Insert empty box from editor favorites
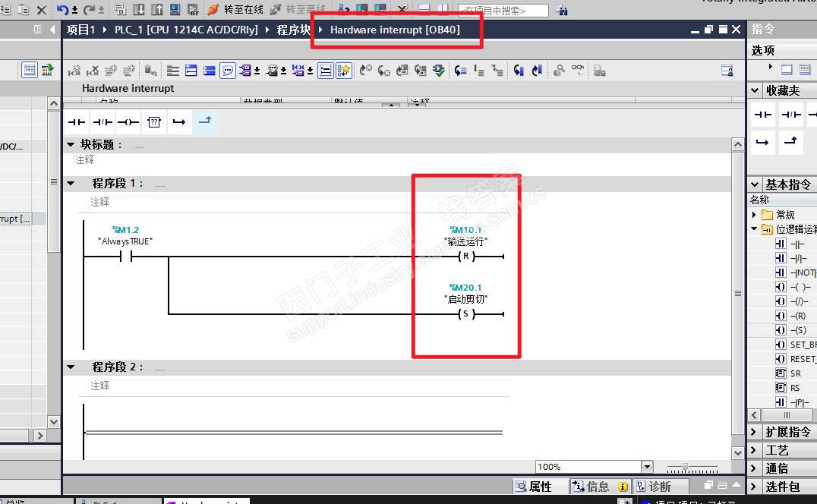 coord(153,122)
